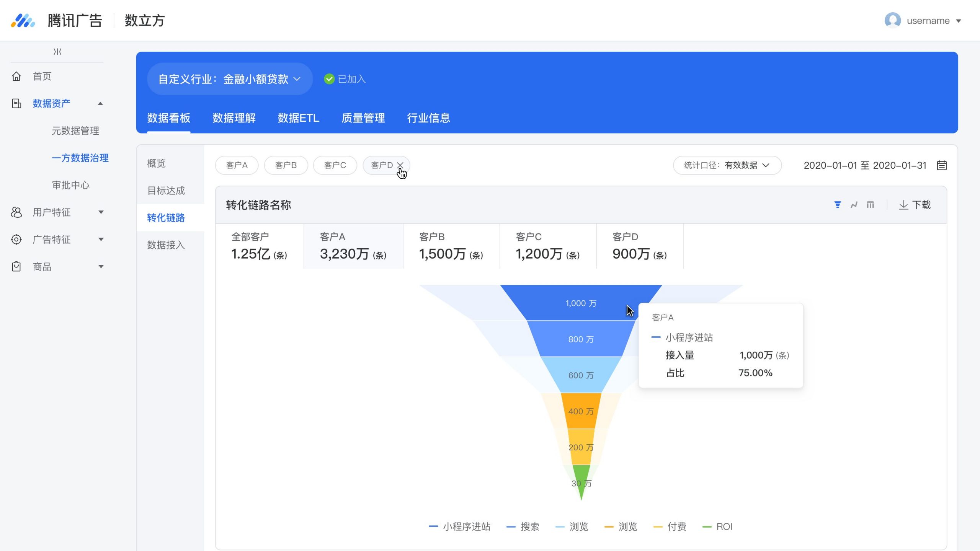
Task: Remove 客户D tag with its X icon
Action: click(x=400, y=165)
